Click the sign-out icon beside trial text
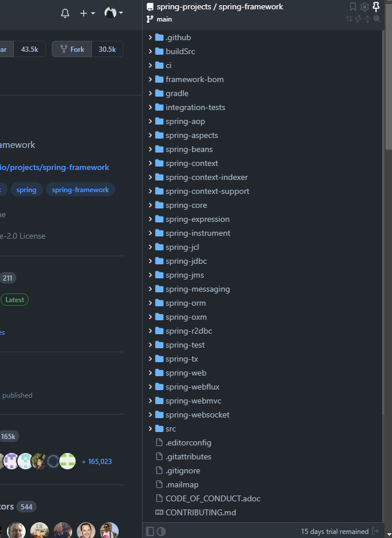The height and width of the screenshot is (538, 392). (376, 531)
